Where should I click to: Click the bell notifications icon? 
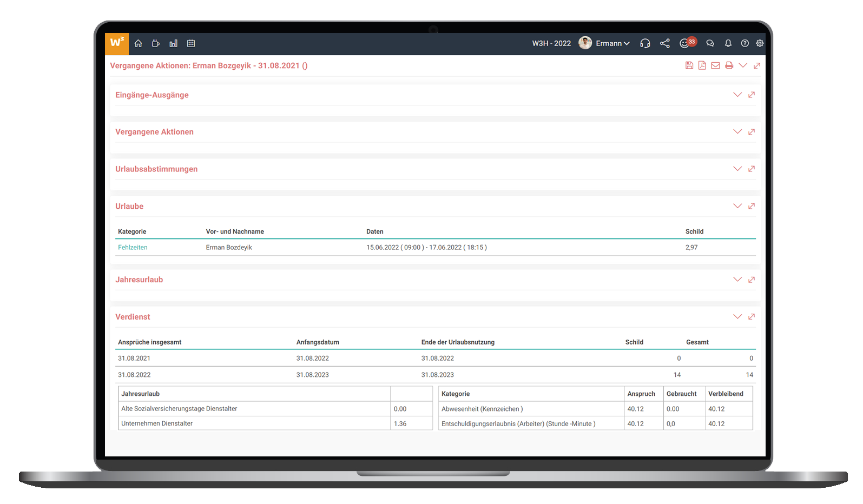click(x=728, y=43)
